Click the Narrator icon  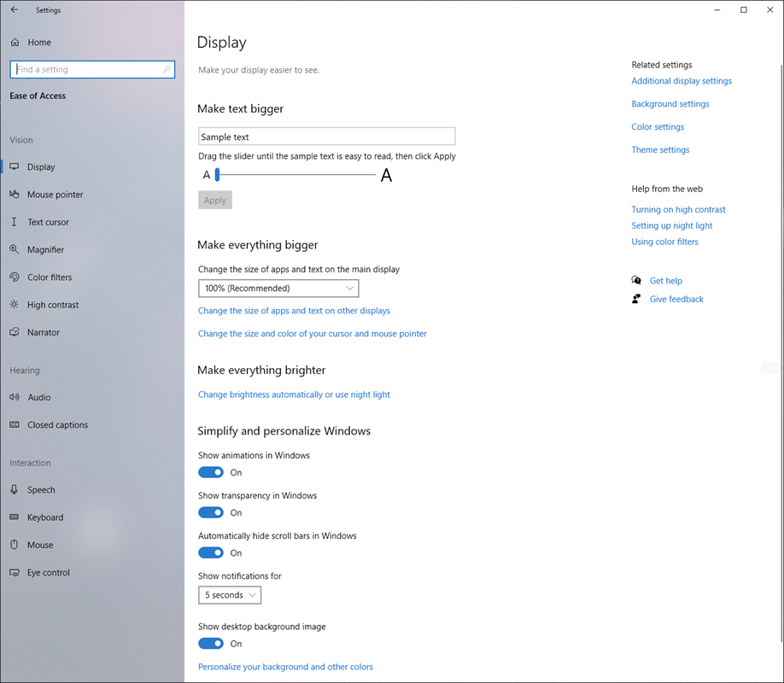point(15,332)
